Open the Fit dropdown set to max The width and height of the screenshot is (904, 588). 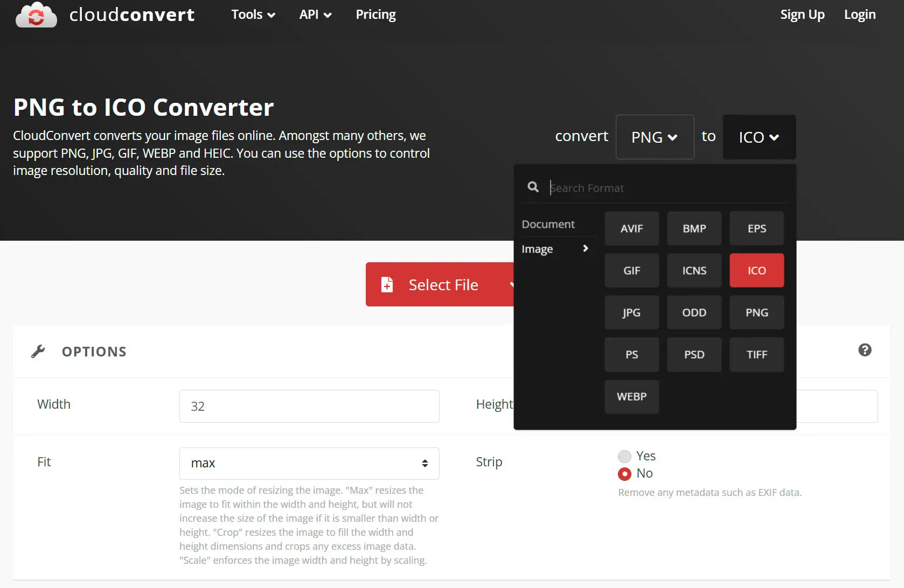click(309, 463)
